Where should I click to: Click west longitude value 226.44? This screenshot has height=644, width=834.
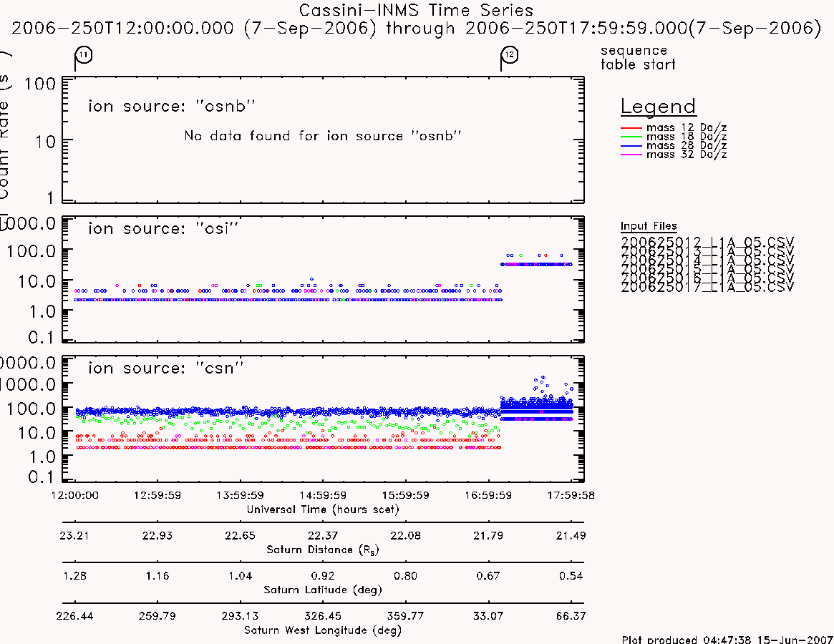point(74,616)
